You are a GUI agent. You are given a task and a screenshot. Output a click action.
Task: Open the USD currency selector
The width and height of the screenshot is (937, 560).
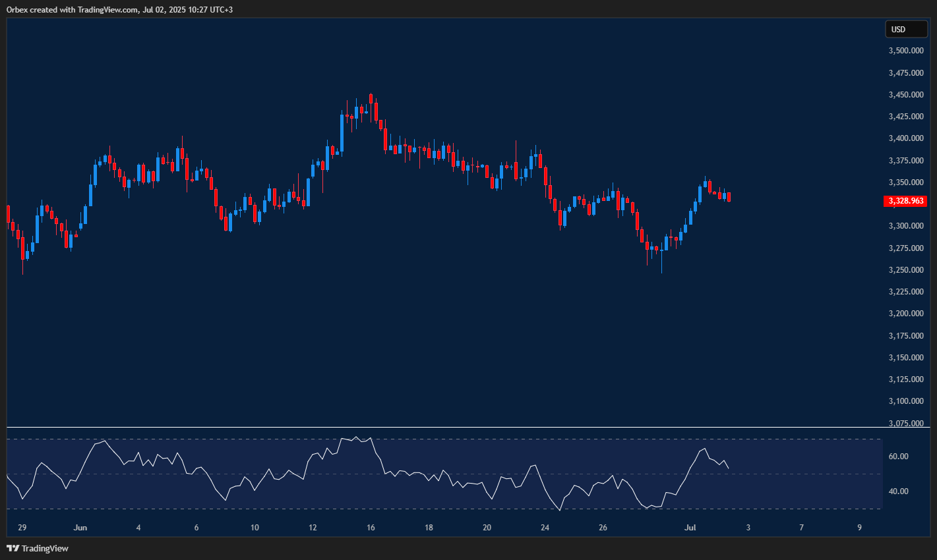point(906,29)
